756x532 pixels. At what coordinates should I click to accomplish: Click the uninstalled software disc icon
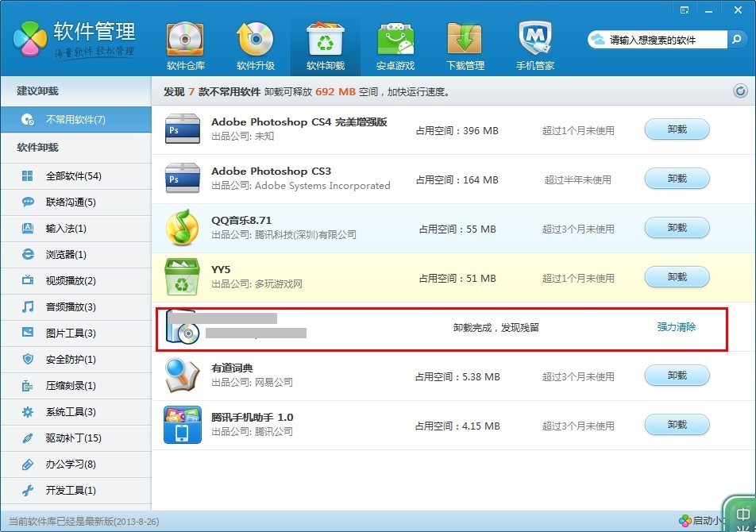pos(183,327)
